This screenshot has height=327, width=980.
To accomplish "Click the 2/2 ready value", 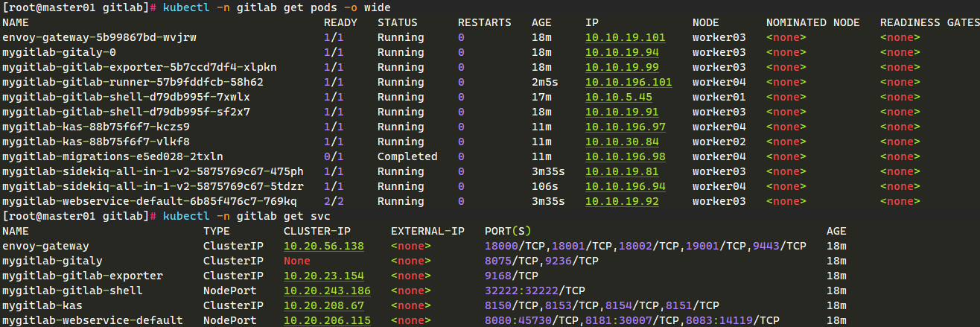I will coord(333,201).
